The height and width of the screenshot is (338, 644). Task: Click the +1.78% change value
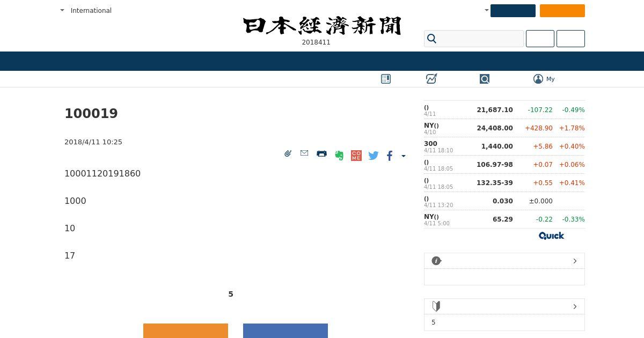pos(572,128)
